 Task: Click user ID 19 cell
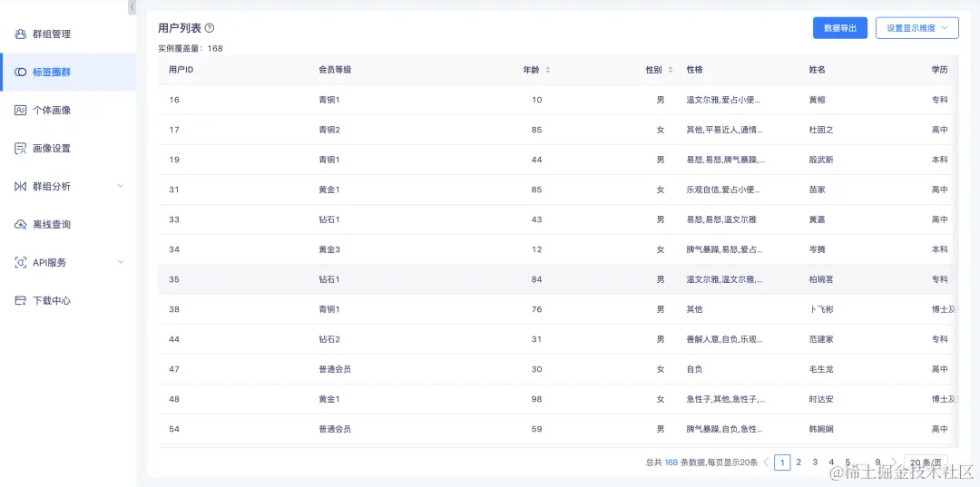click(174, 160)
